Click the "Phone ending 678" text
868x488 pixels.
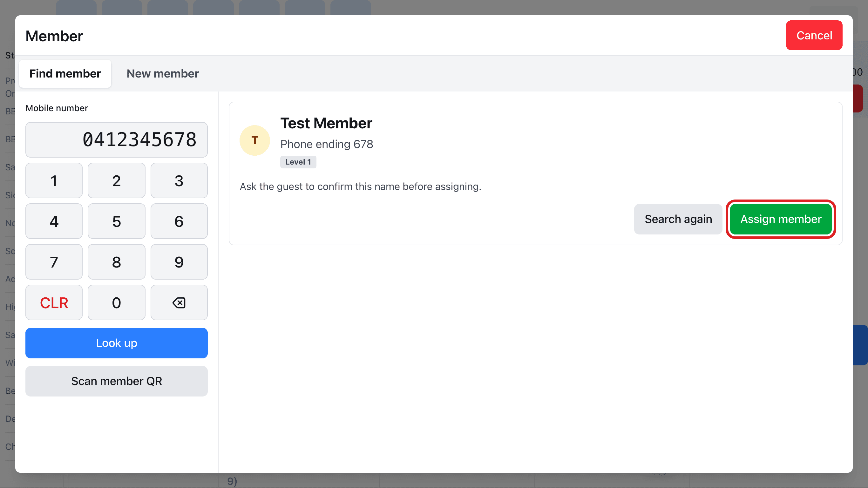pos(327,144)
